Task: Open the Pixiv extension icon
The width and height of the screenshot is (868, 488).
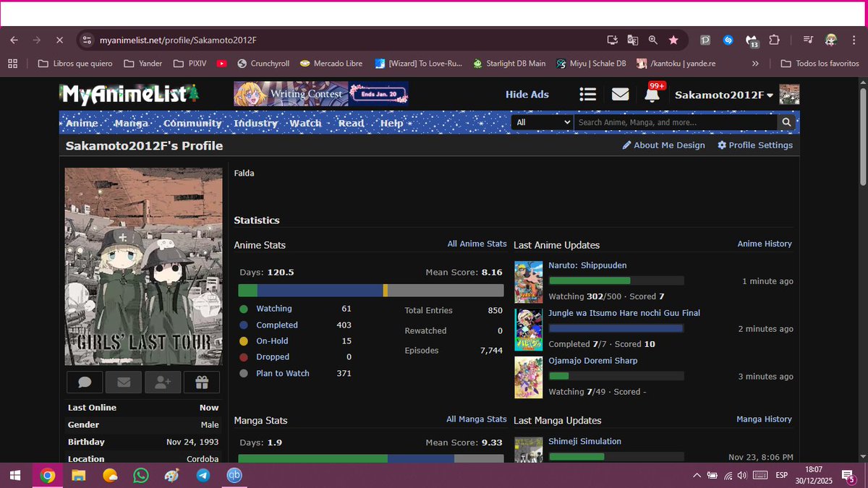Action: tap(705, 40)
